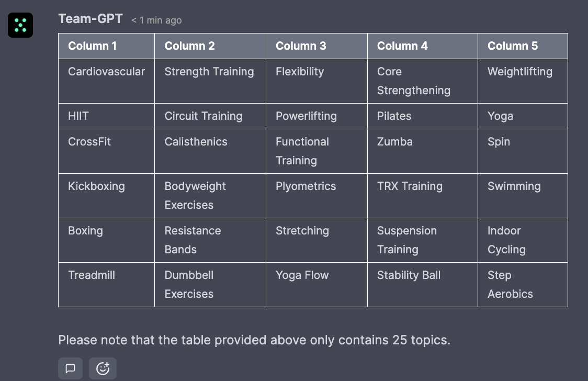Add an emoji reaction to message
588x381 pixels.
pos(103,368)
